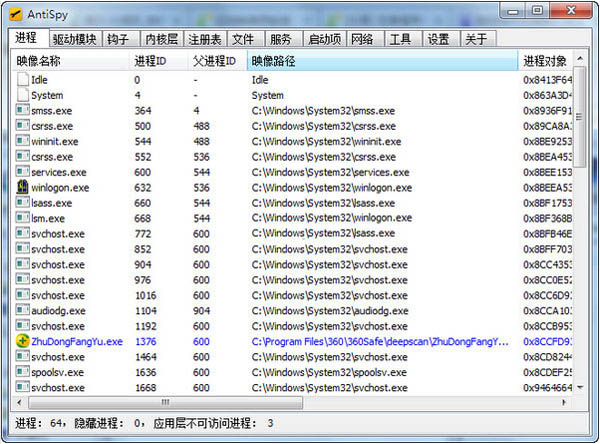600x444 pixels.
Task: Click the 360Safe deepscan image path
Action: coord(380,341)
